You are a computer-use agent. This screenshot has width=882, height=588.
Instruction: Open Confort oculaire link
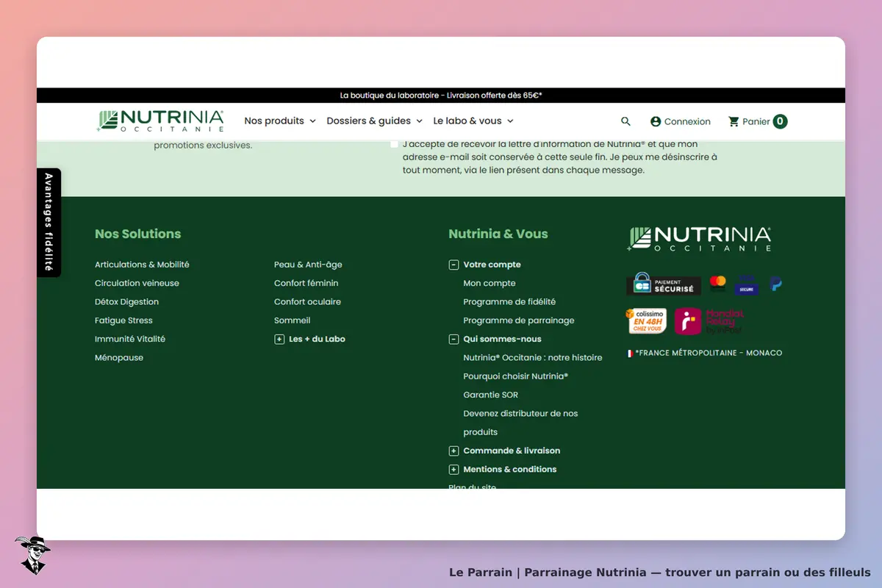pyautogui.click(x=307, y=301)
